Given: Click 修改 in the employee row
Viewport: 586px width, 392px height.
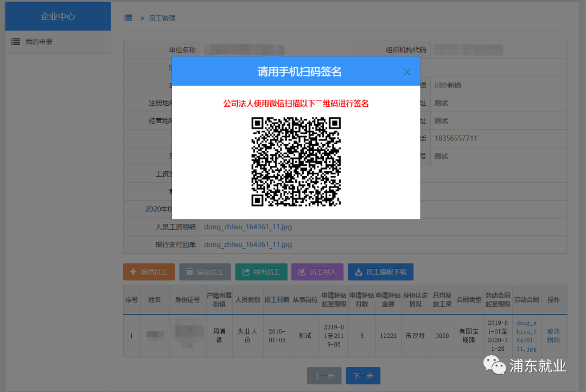Looking at the screenshot, I should click(x=553, y=331).
